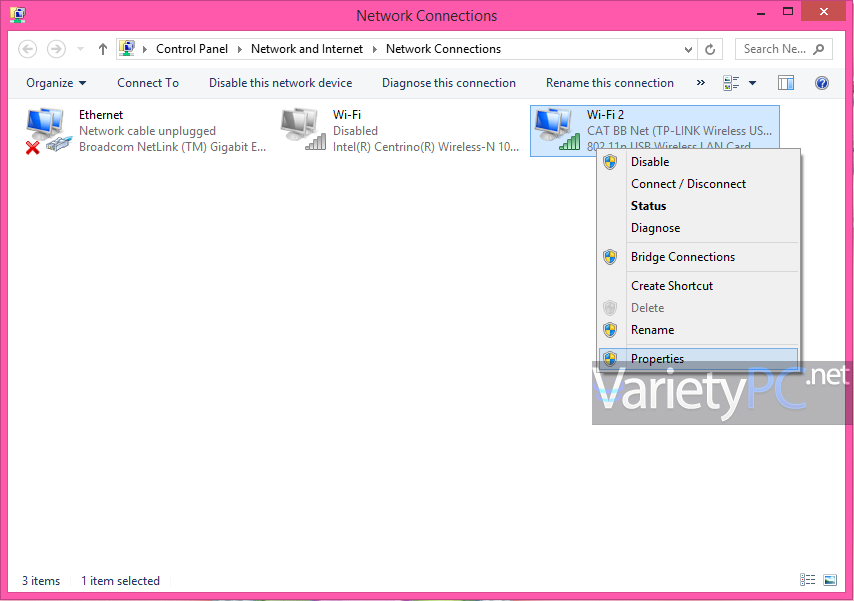Expand the address bar history dropdown arrow

pos(687,48)
